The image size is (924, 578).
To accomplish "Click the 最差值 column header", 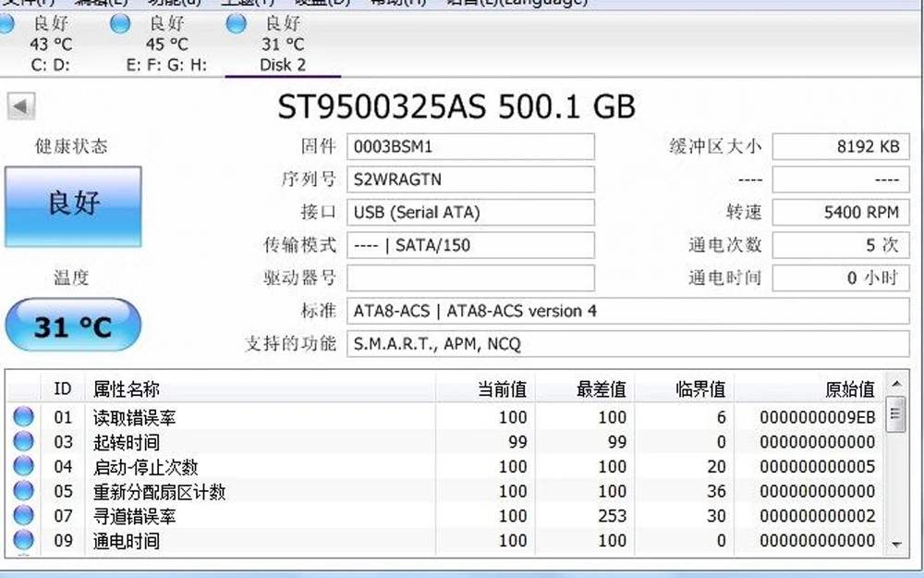I will 585,388.
